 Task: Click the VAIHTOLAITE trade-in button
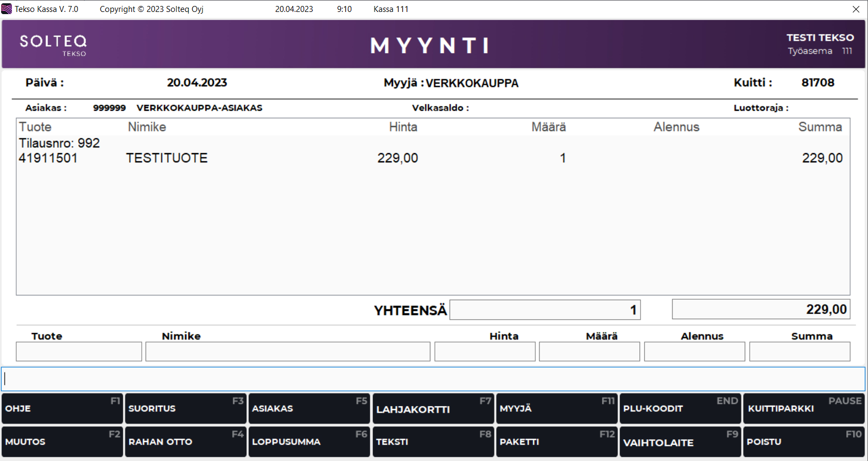coord(680,441)
